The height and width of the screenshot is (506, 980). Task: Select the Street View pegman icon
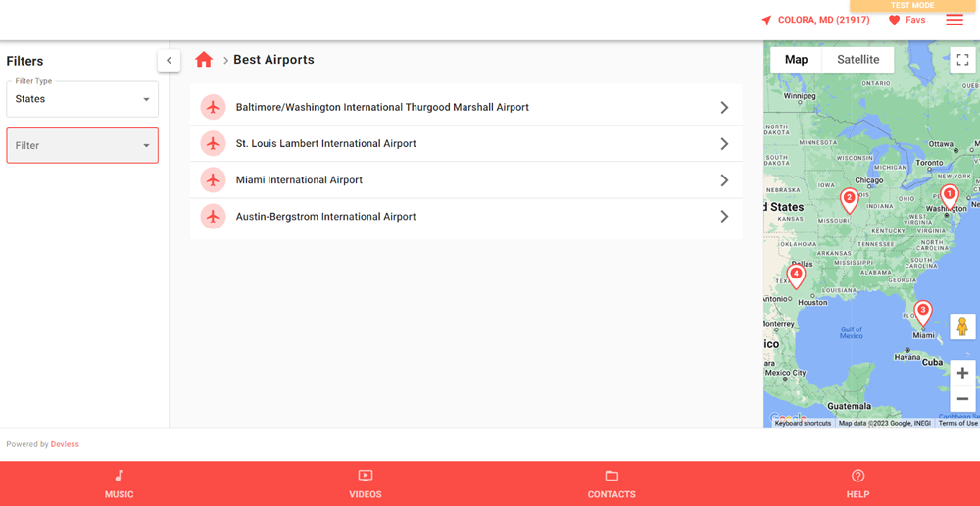click(x=962, y=327)
